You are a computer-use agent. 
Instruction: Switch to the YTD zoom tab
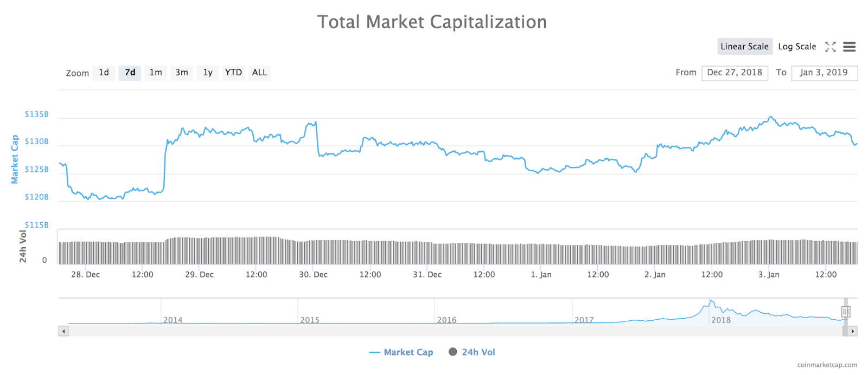click(233, 73)
